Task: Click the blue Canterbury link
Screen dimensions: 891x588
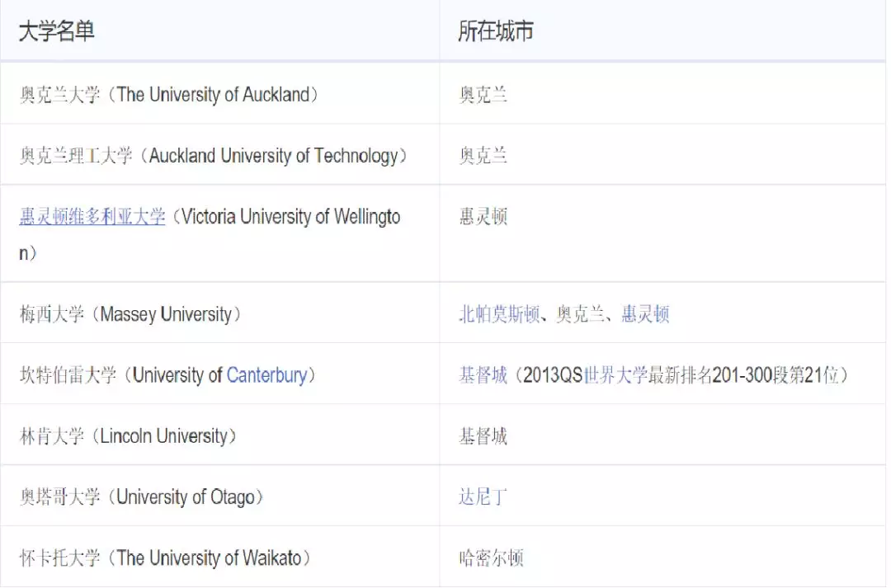Action: 266,375
